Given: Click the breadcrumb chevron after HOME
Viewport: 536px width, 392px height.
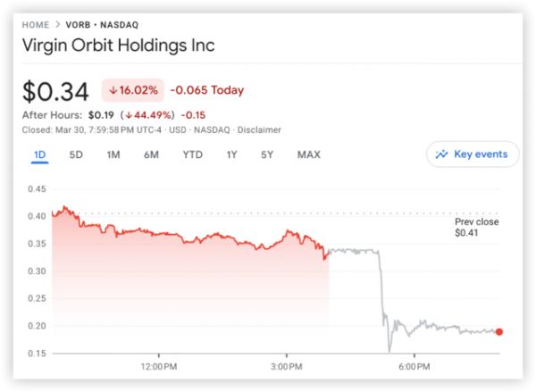Looking at the screenshot, I should coord(57,25).
